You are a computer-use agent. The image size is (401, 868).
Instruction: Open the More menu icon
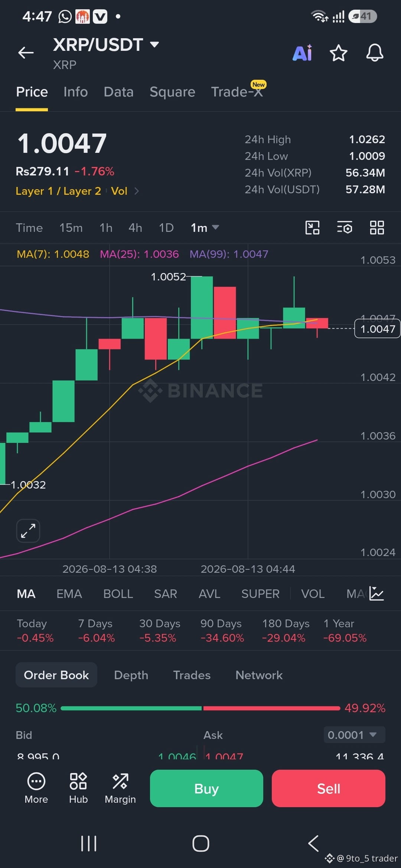[36, 788]
